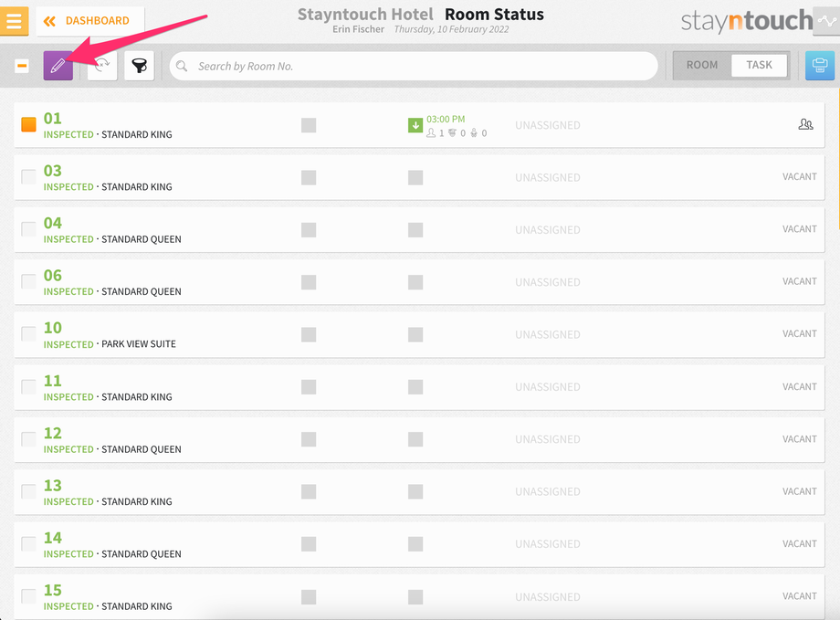Click the first grey square on room 10 row
Viewport: 840px width, 620px height.
[309, 334]
